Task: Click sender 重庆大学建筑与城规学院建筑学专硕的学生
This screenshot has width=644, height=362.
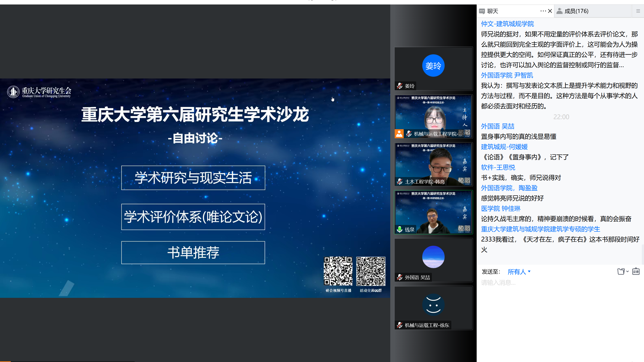Action: tap(540, 229)
